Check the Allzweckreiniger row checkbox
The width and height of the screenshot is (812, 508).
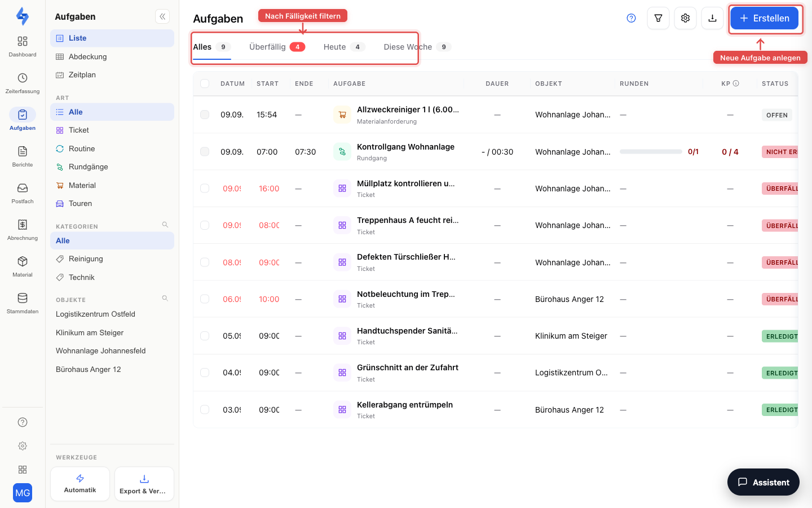point(205,115)
